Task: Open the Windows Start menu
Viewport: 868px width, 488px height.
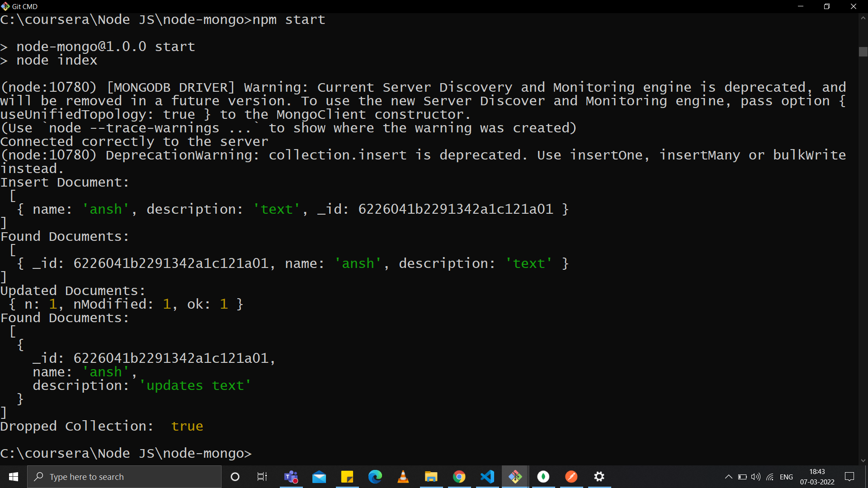Action: (14, 477)
